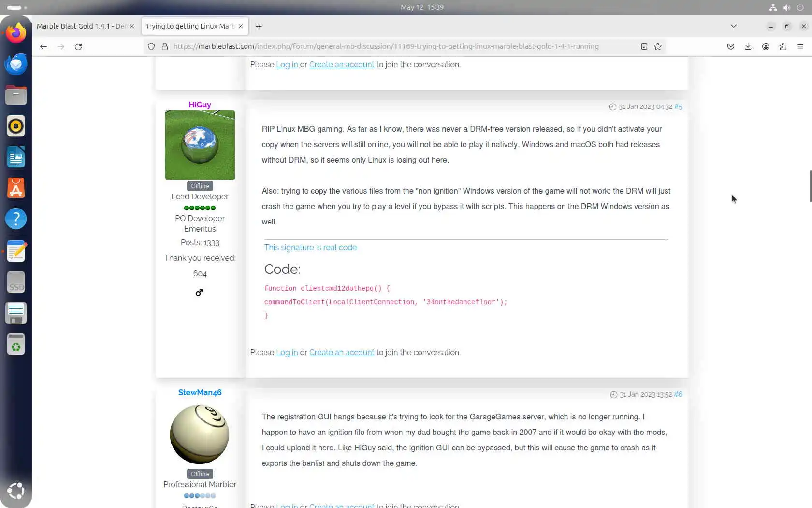Click StewMan46's blue rank dots
812x508 pixels.
[200, 496]
